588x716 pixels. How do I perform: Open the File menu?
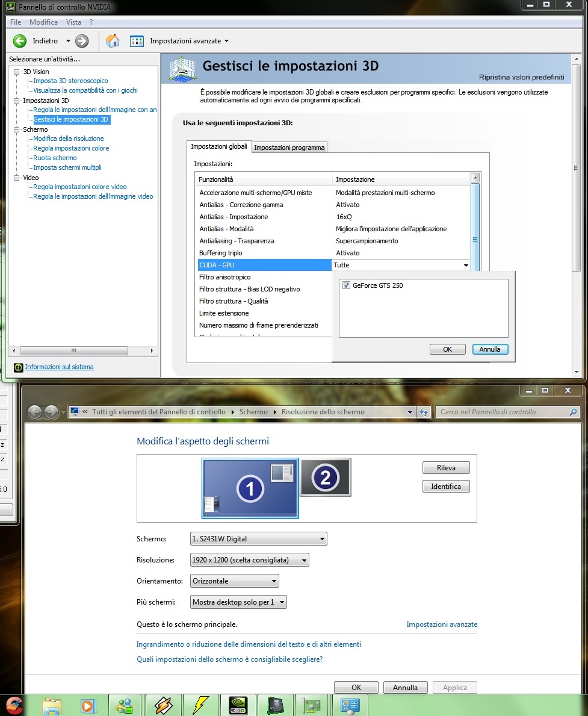click(x=16, y=22)
